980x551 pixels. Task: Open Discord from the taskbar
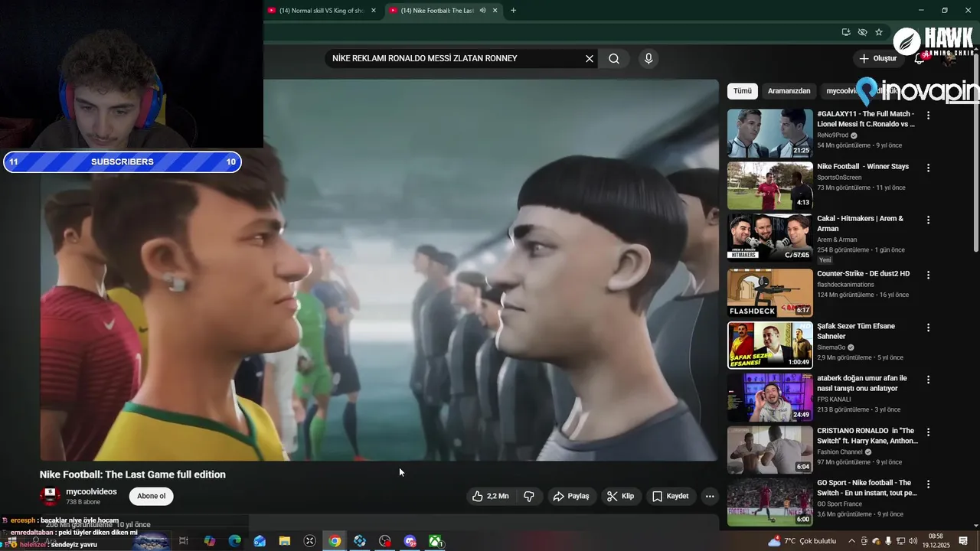410,541
